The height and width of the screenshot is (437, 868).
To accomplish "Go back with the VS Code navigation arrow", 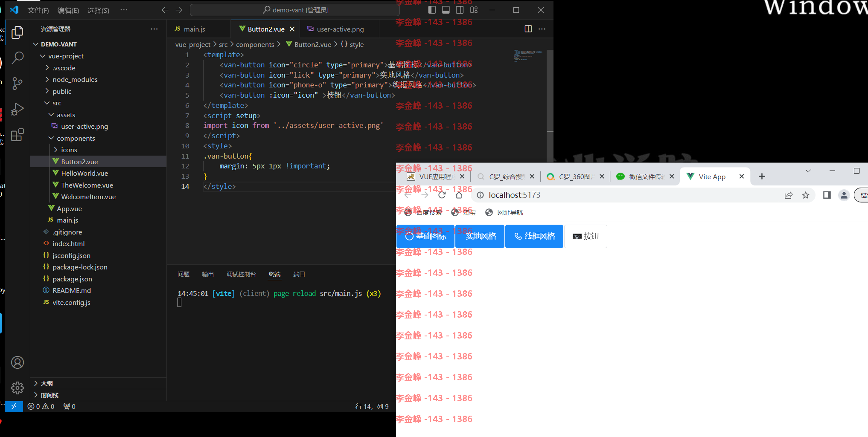I will [x=165, y=10].
